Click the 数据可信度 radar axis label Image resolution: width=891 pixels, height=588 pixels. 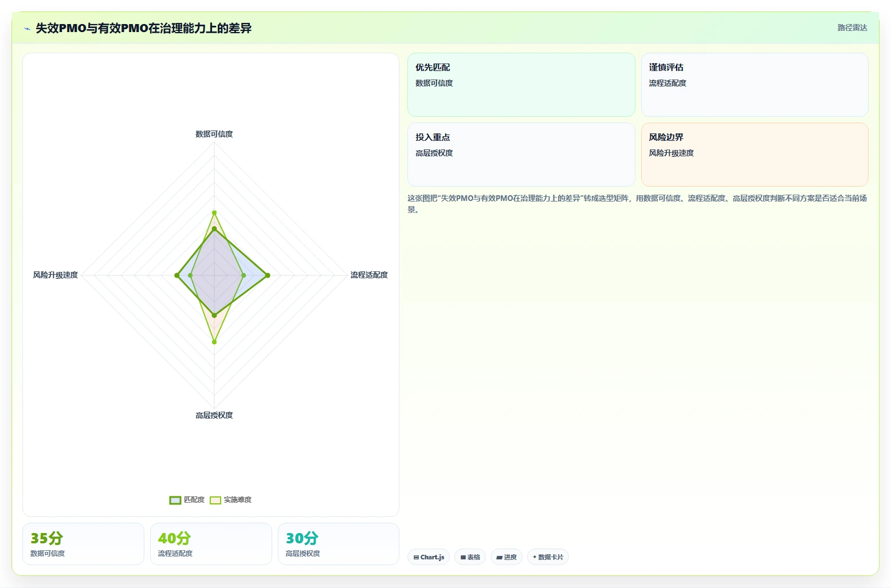click(214, 134)
